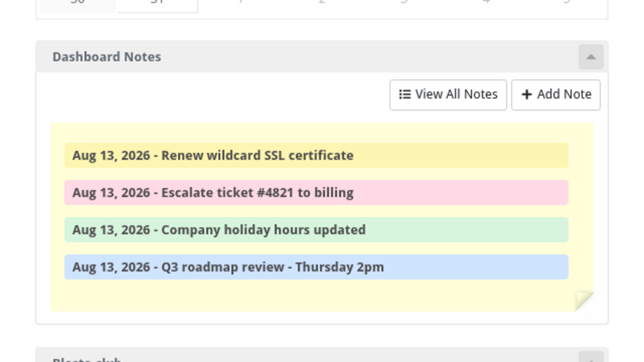644x362 pixels.
Task: Click the Add Note button
Action: 556,95
